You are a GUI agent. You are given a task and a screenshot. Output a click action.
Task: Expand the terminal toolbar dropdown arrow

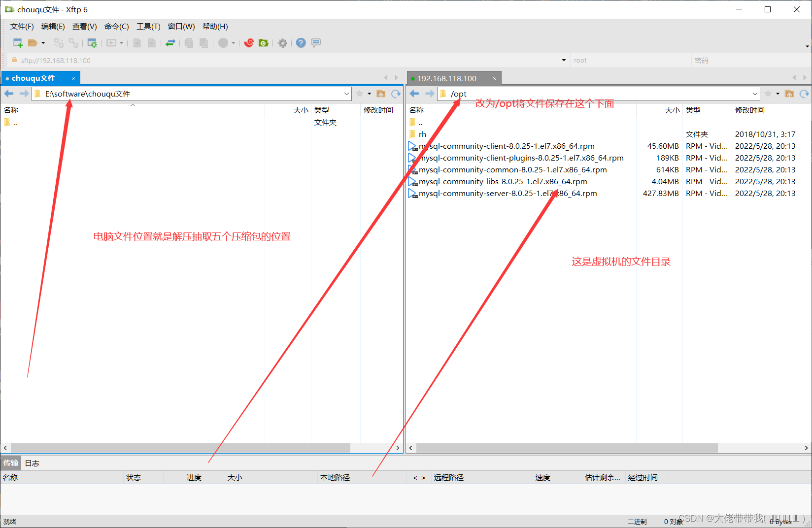coord(122,43)
